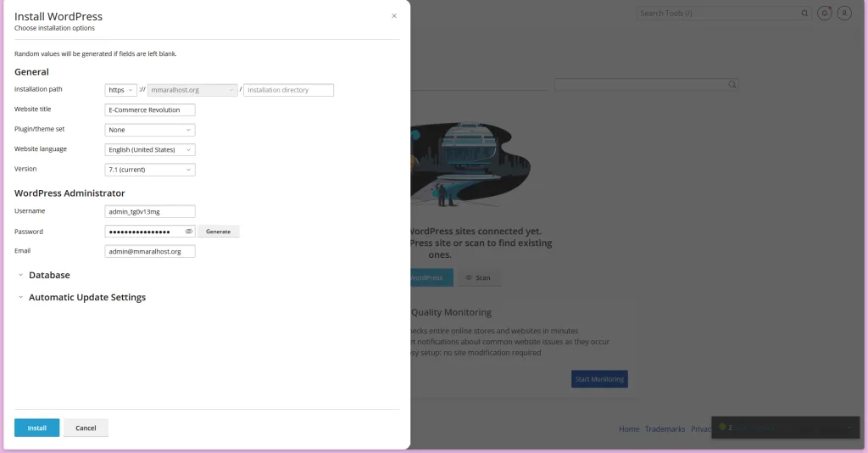Open the notifications bell icon
This screenshot has width=868, height=453.
(824, 14)
